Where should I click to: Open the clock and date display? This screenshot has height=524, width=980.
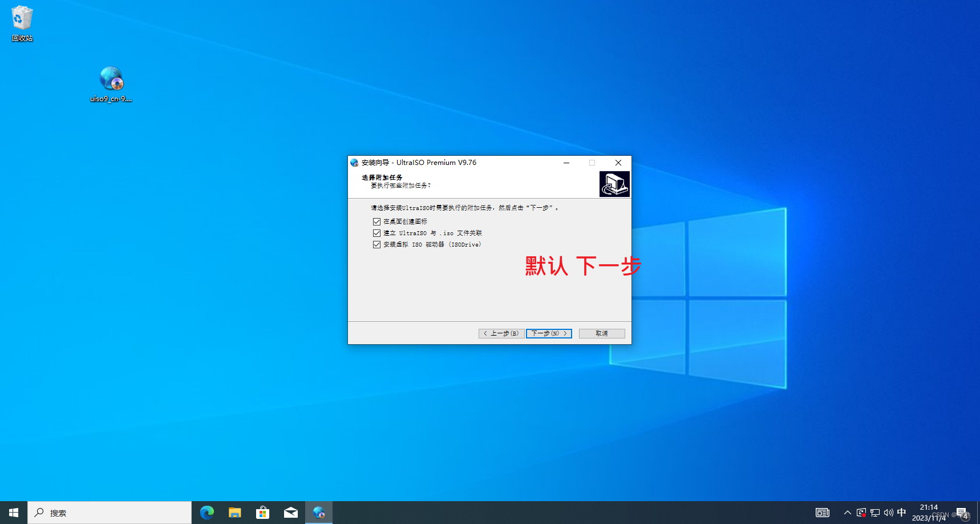tap(929, 513)
